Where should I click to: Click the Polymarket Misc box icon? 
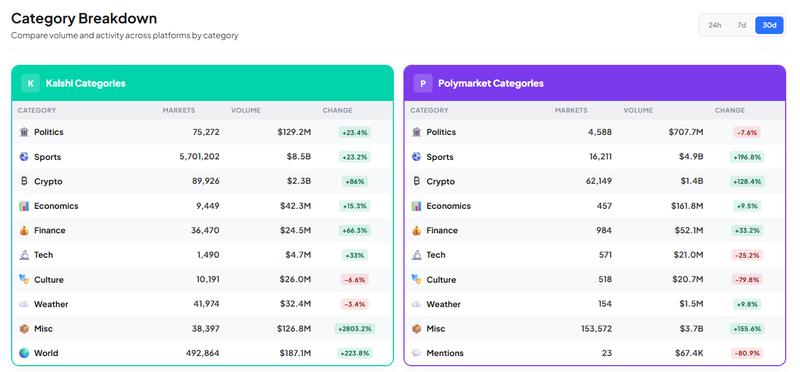pyautogui.click(x=416, y=329)
